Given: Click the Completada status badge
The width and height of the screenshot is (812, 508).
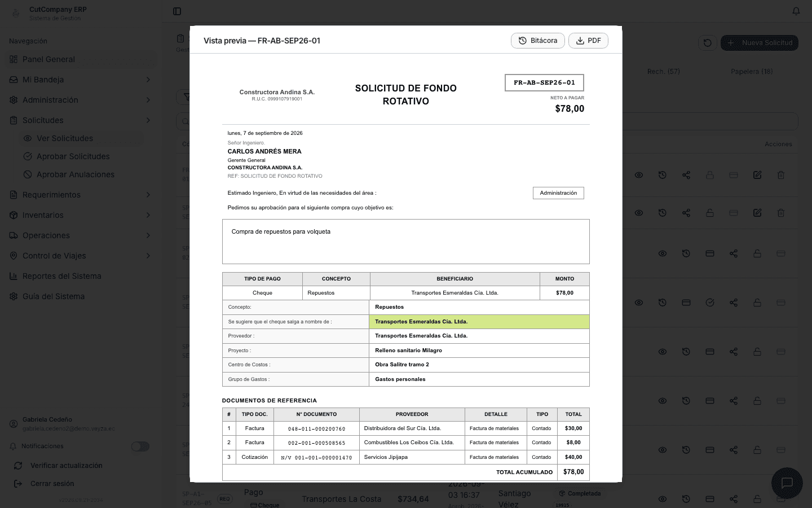Looking at the screenshot, I should point(580,493).
